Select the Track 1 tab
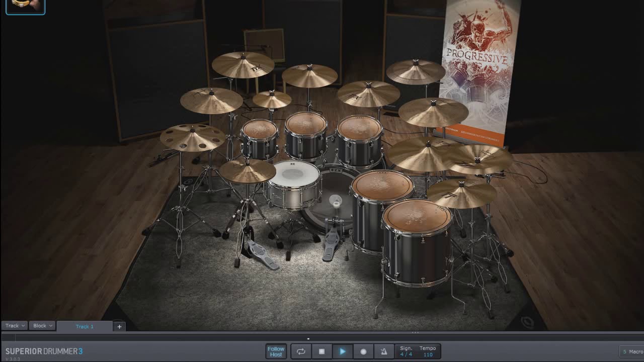The image size is (644, 362). point(85,326)
